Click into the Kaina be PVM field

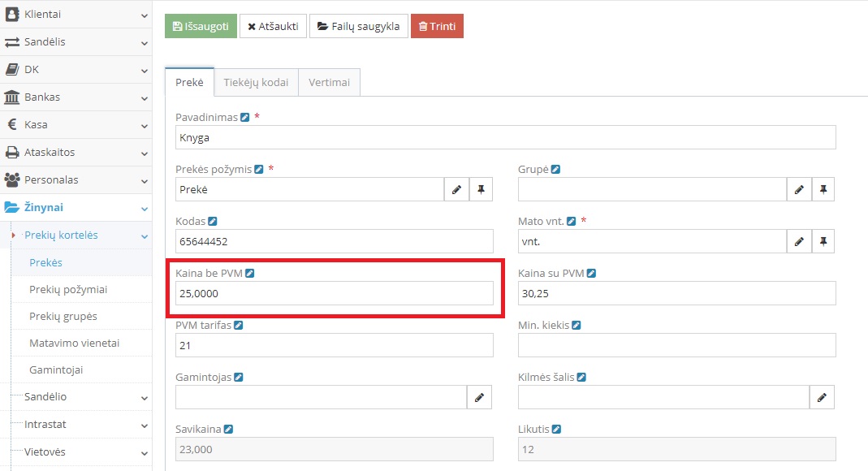334,293
